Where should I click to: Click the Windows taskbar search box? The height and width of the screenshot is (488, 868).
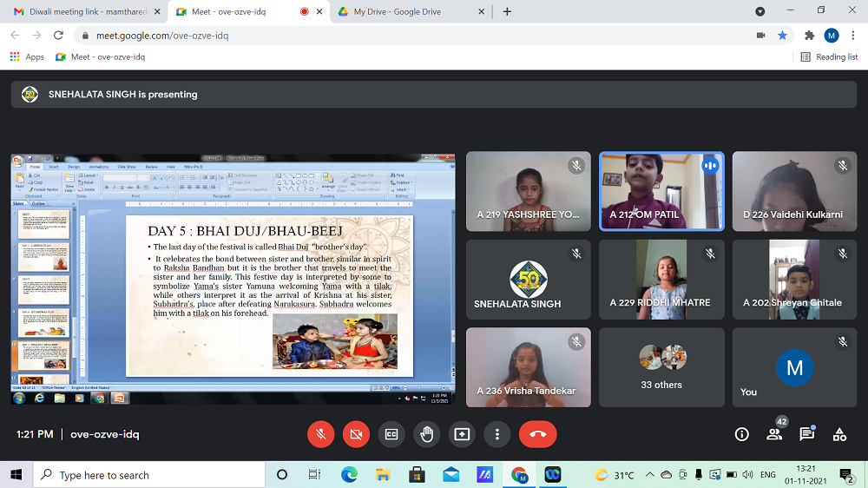(148, 475)
